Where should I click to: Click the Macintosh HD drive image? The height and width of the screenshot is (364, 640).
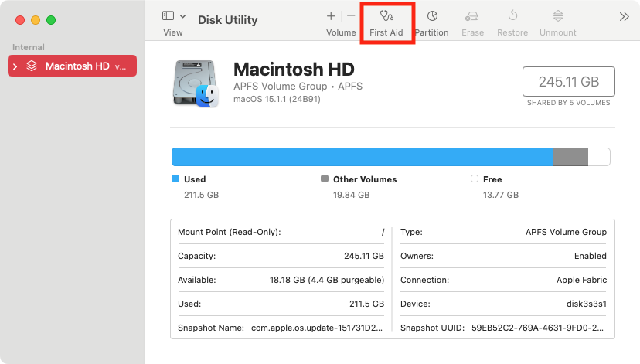coord(196,83)
